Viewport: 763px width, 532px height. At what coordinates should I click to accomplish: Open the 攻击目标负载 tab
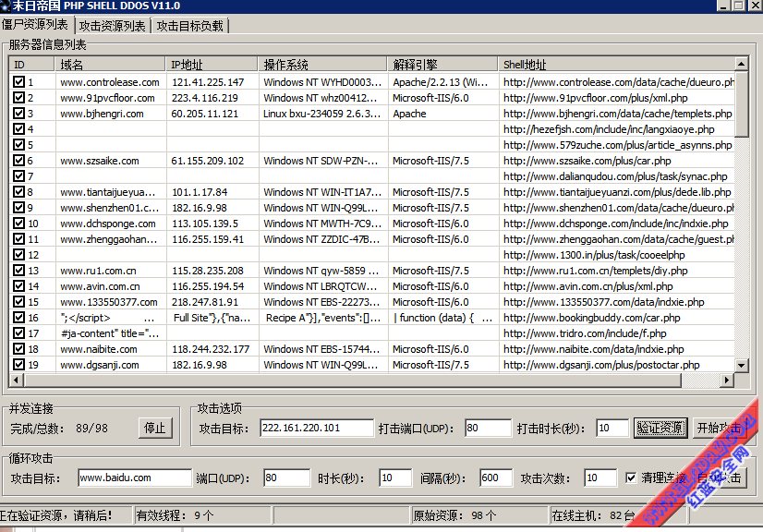189,26
